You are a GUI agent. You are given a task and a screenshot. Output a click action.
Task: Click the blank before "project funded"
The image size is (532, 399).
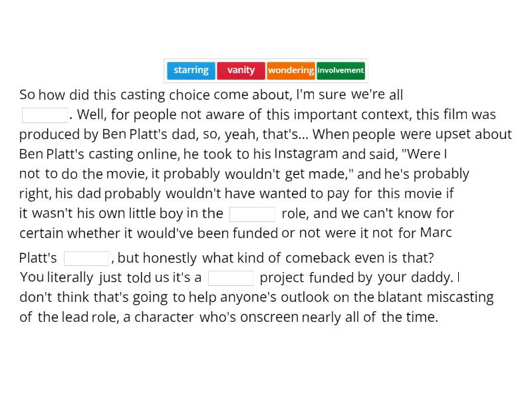231,277
